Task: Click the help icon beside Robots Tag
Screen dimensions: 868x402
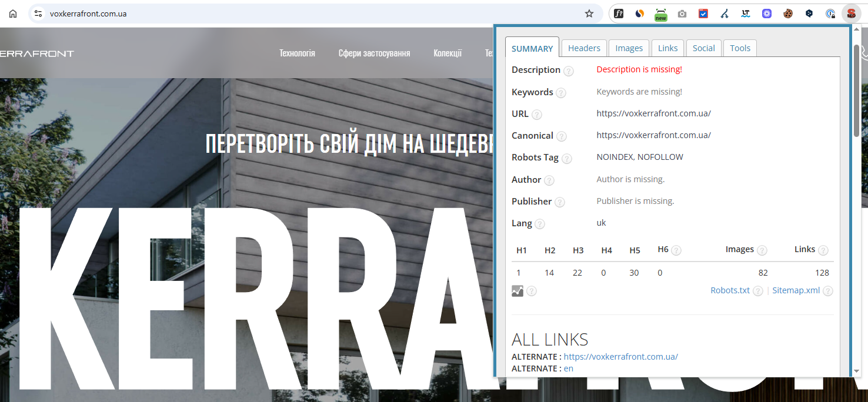Action: 566,158
